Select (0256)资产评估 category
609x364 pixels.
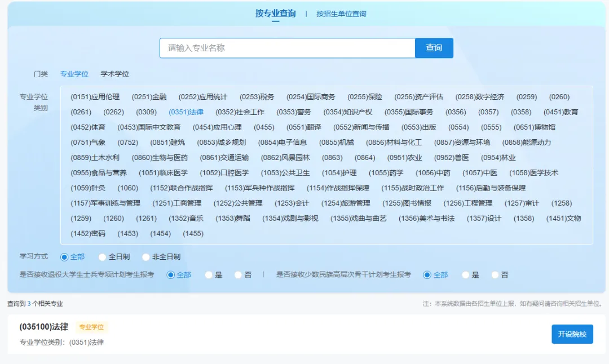click(x=418, y=97)
